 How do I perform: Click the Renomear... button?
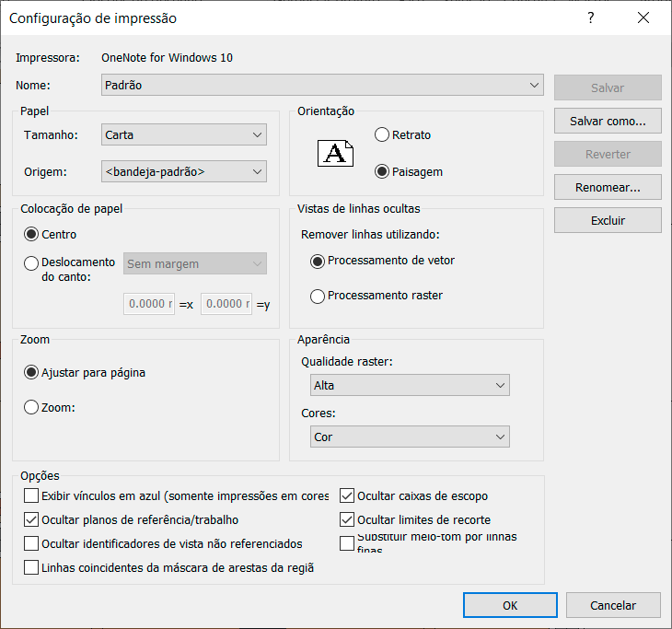608,187
